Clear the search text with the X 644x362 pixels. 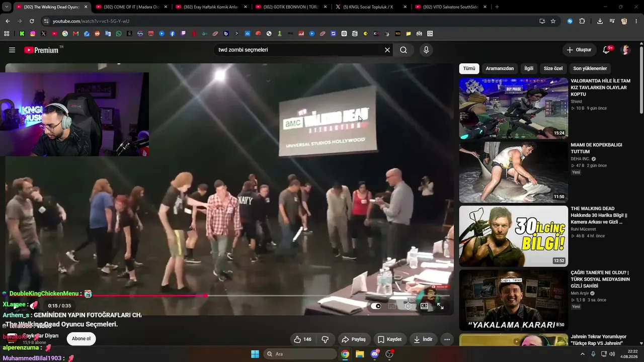[387, 50]
